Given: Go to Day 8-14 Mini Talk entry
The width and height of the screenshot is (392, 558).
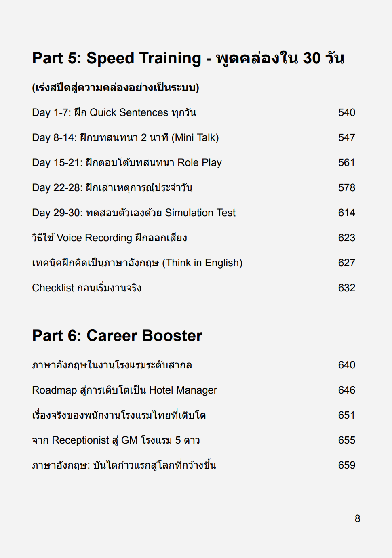Looking at the screenshot, I should click(x=125, y=138).
